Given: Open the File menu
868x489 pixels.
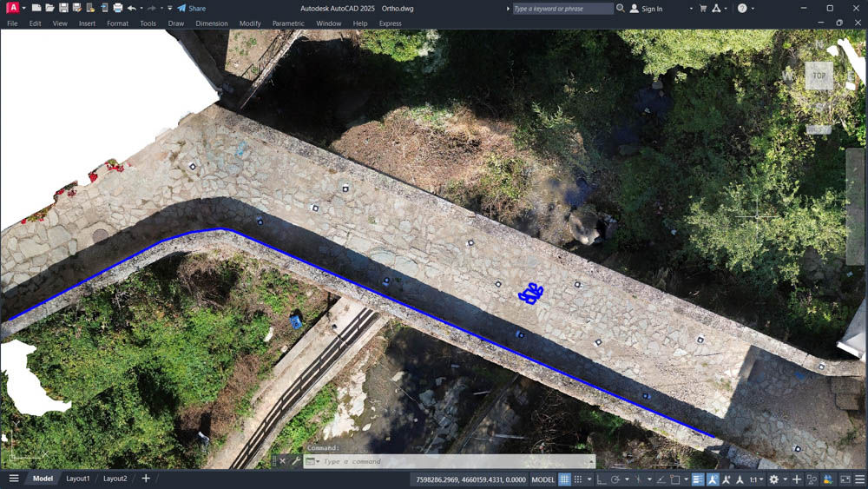Looking at the screenshot, I should (12, 23).
